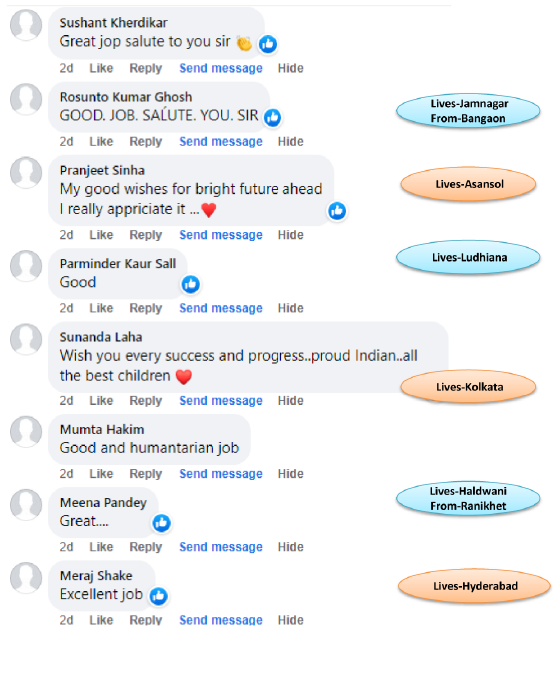
Task: Like Parminder Kaur Sall's comment
Action: tap(101, 308)
